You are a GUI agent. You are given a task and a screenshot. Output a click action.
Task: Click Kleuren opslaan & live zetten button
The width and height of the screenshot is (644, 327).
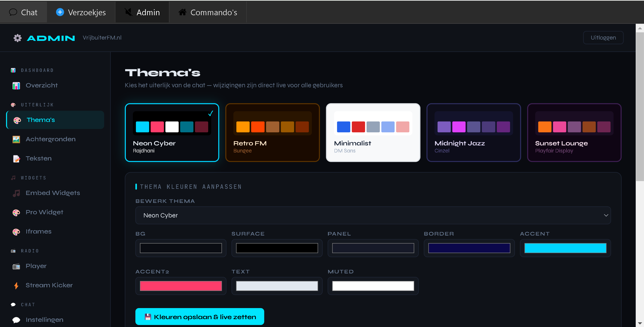point(199,316)
